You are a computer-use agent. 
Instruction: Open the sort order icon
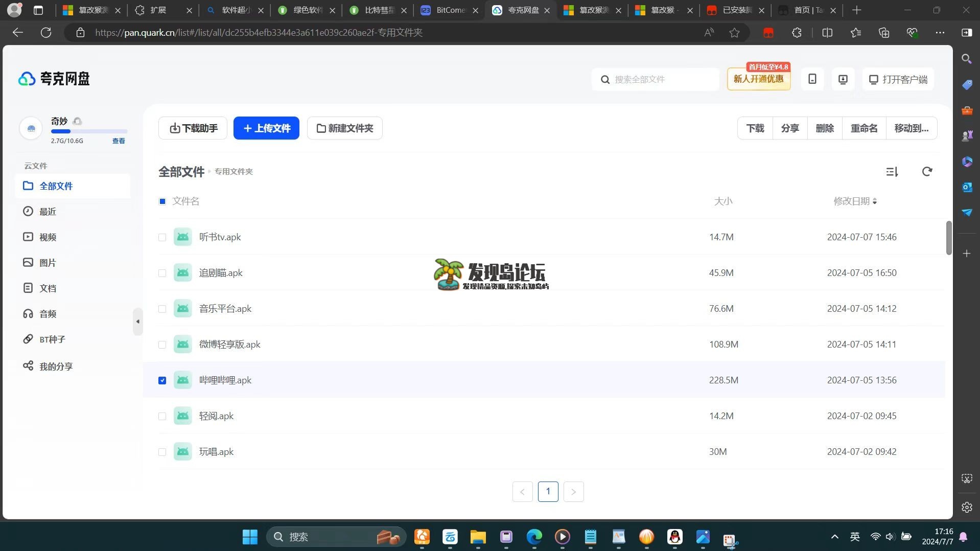pyautogui.click(x=892, y=172)
